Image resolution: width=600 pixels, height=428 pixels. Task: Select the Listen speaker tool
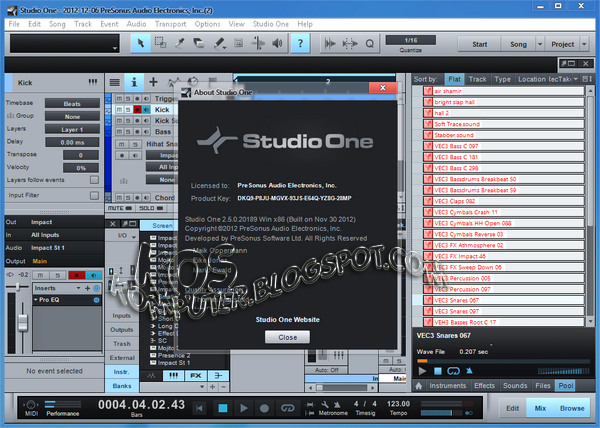(x=277, y=43)
